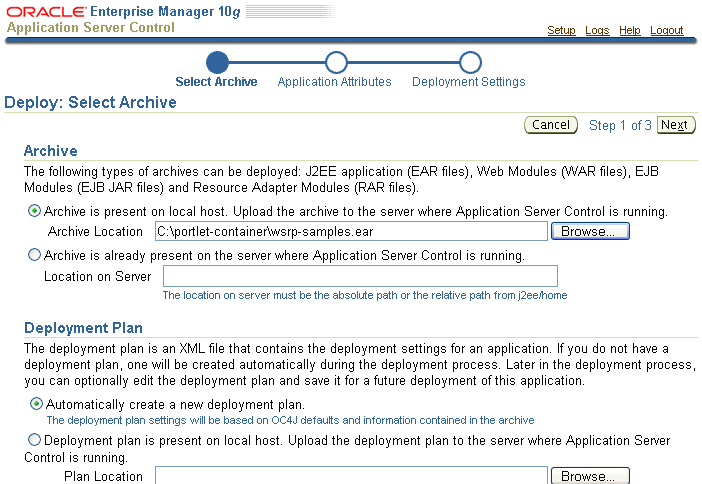
Task: Click the Select Archive step label
Action: 216,81
